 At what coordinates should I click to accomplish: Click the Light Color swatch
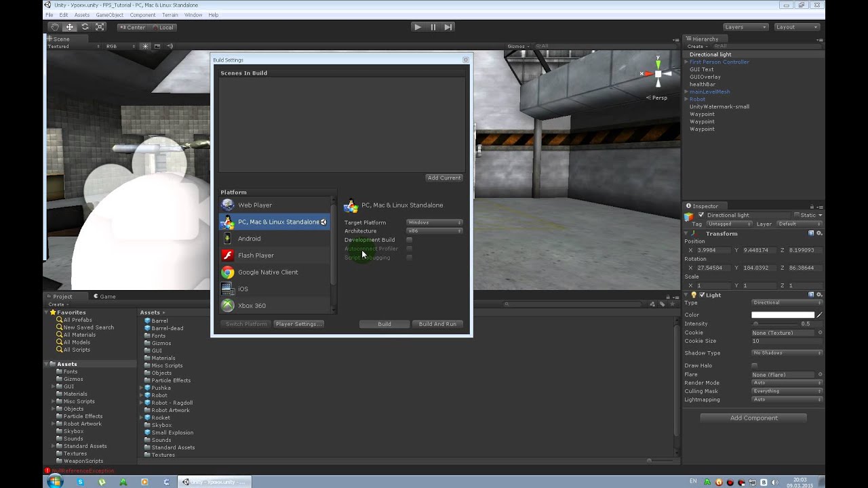click(783, 315)
